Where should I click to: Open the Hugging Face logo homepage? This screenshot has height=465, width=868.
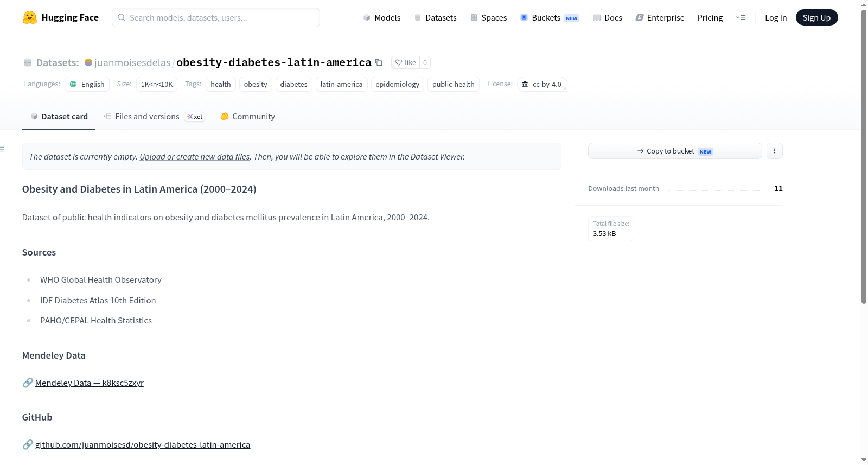[61, 17]
